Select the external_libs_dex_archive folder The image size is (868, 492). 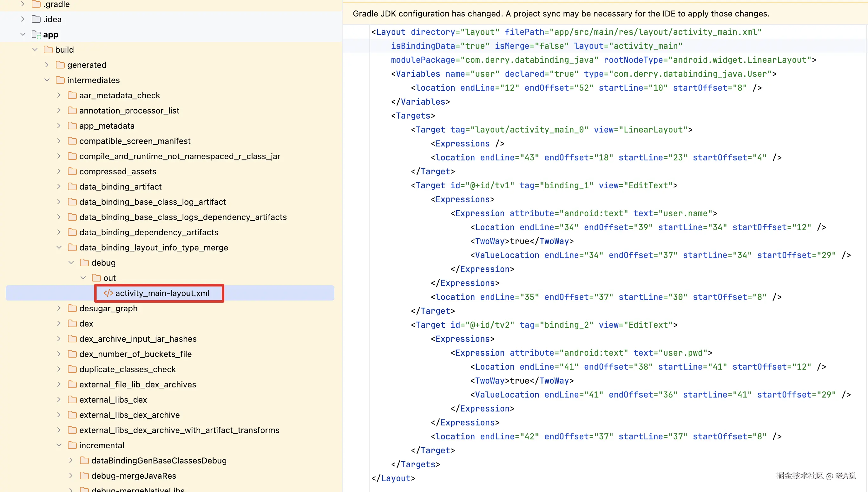[129, 415]
